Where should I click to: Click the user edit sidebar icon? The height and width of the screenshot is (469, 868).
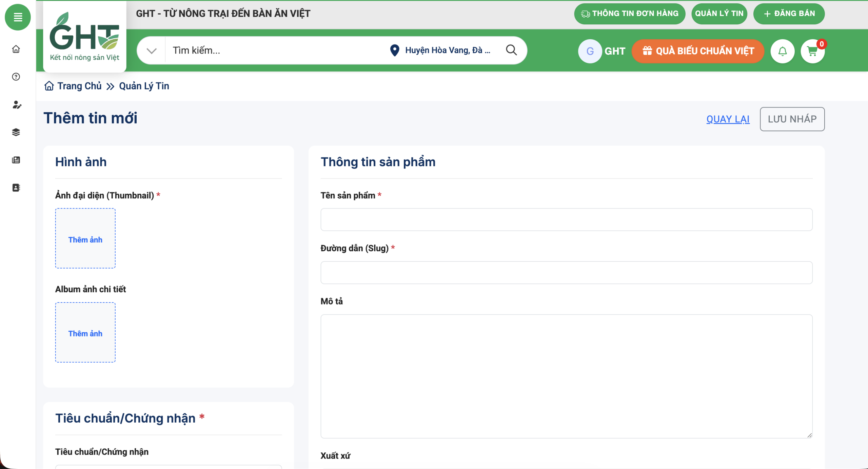click(x=16, y=105)
